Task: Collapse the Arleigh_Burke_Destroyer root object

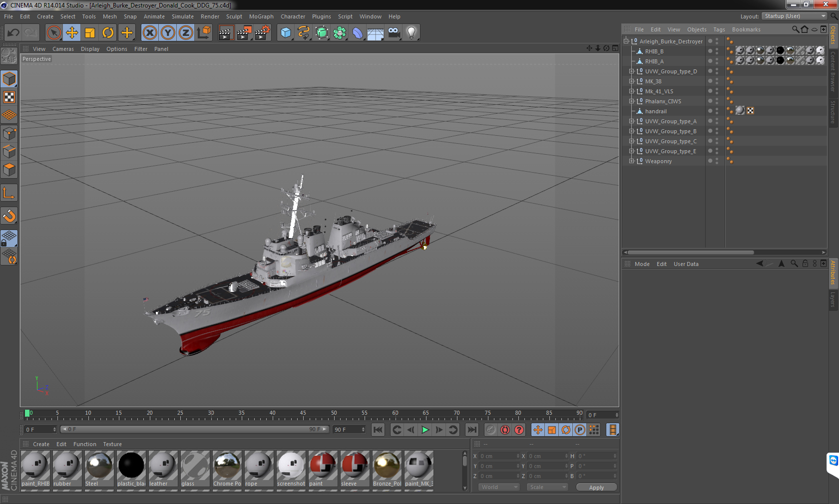Action: 626,41
